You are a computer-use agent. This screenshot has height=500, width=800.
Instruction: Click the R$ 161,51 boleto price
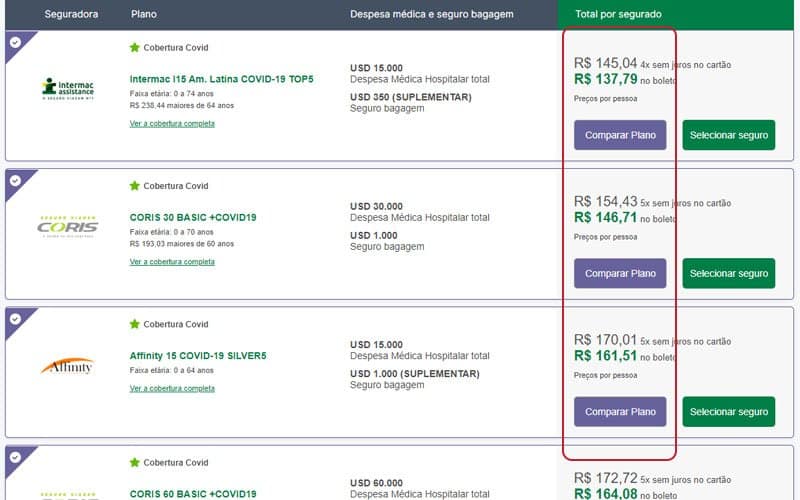pyautogui.click(x=606, y=356)
